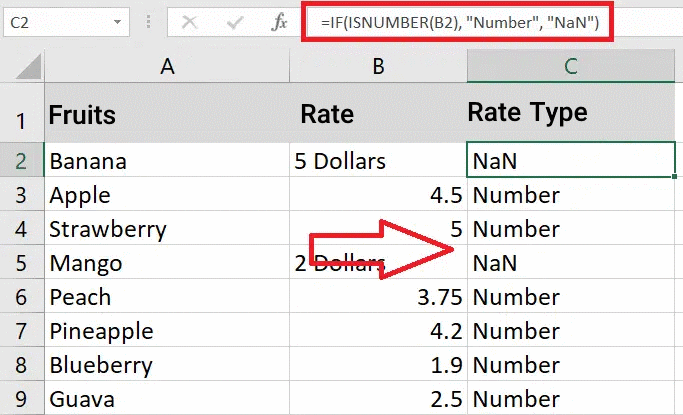Click the Cancel (X) icon in formula bar

point(190,22)
